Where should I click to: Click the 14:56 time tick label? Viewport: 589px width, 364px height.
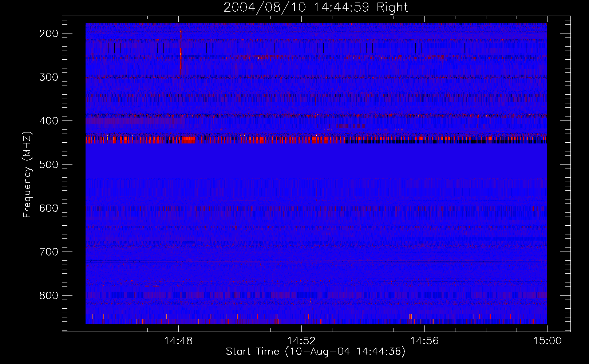point(424,341)
